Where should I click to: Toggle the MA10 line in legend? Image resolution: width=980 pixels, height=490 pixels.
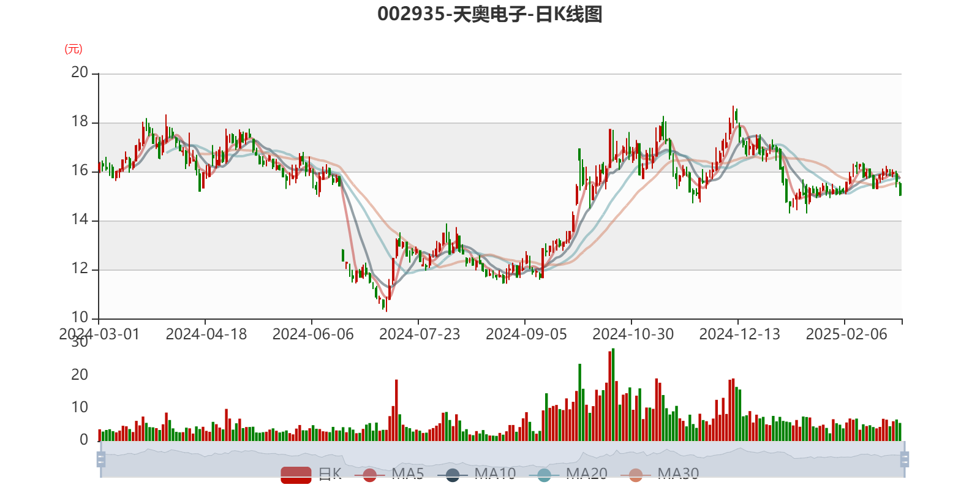[x=477, y=474]
